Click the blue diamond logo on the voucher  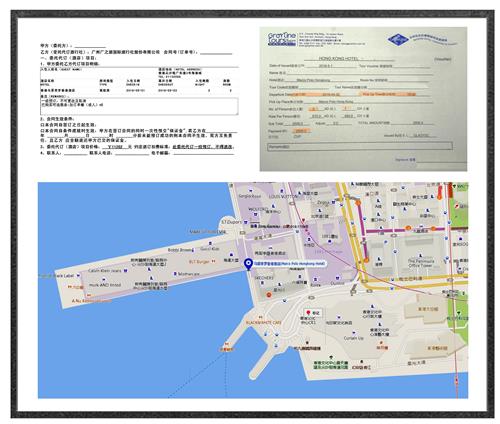(x=398, y=40)
